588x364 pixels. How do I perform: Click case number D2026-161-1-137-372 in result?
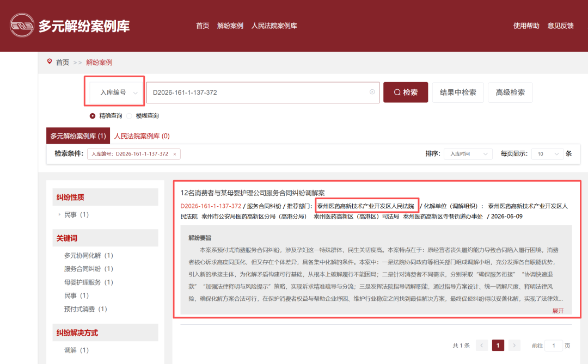(211, 206)
